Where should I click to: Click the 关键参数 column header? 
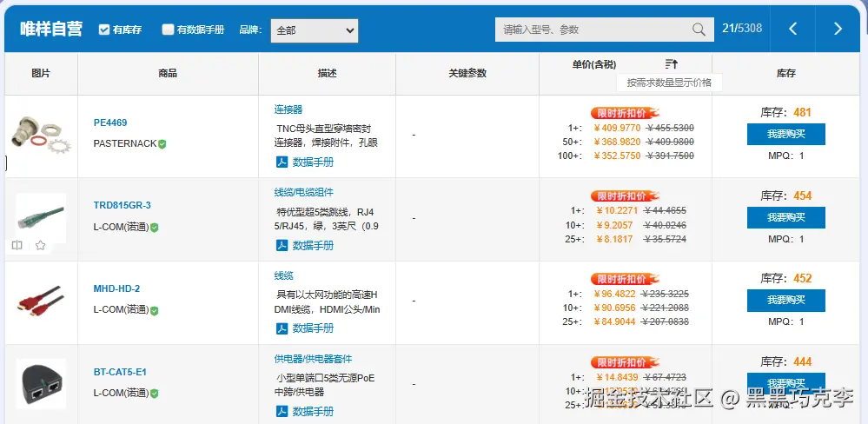(467, 73)
